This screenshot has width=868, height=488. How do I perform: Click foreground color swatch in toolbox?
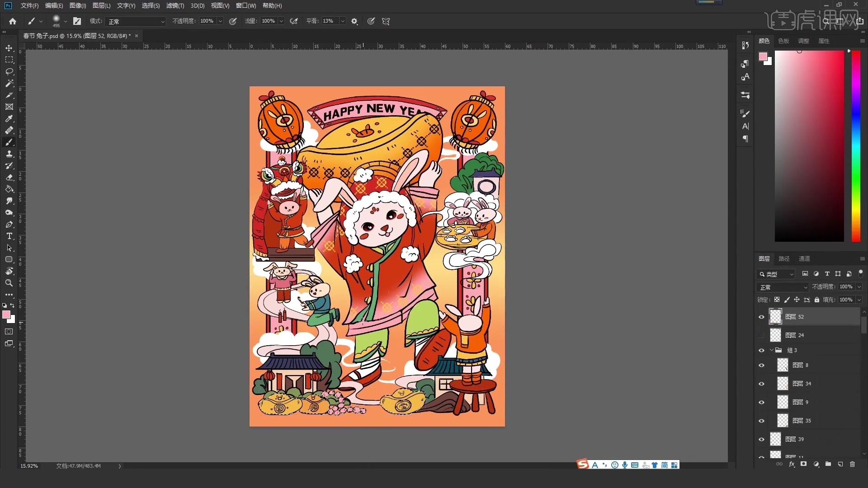point(6,315)
